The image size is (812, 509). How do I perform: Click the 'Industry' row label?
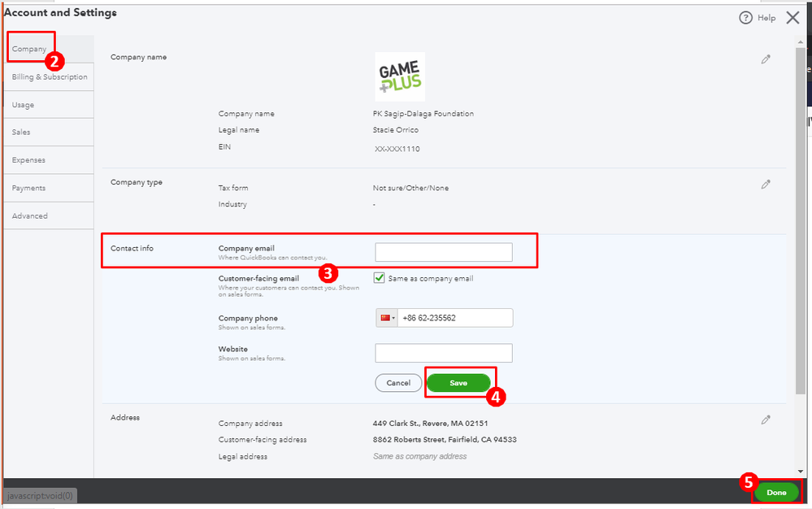tap(232, 204)
